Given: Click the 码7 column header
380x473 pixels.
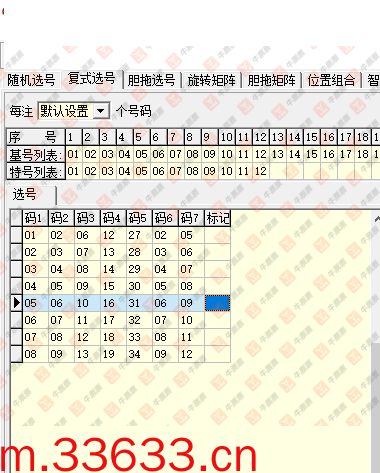Looking at the screenshot, I should pyautogui.click(x=191, y=218).
